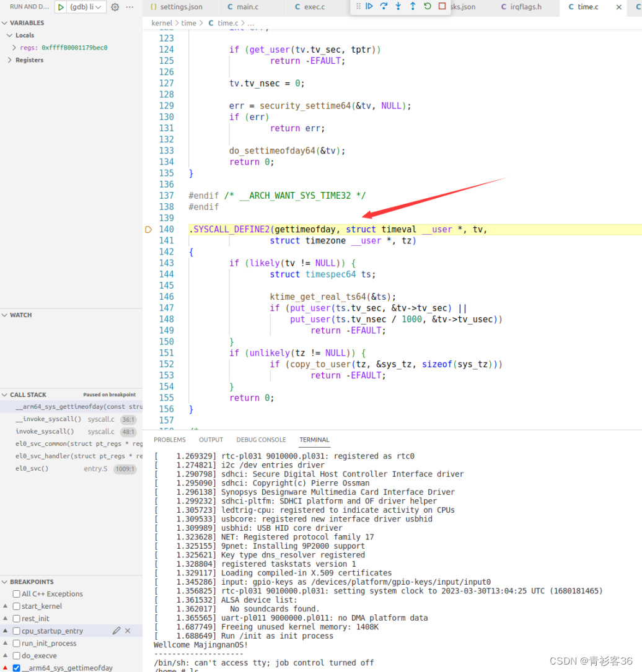This screenshot has height=672, width=642.
Task: Enable the start_kernel breakpoint checkbox
Action: pyautogui.click(x=17, y=606)
